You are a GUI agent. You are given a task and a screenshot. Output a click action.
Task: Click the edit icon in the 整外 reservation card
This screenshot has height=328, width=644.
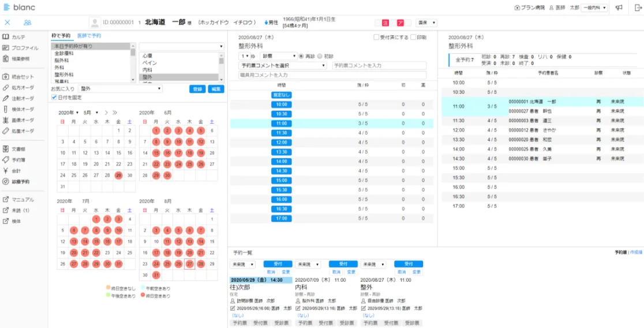pos(364,308)
